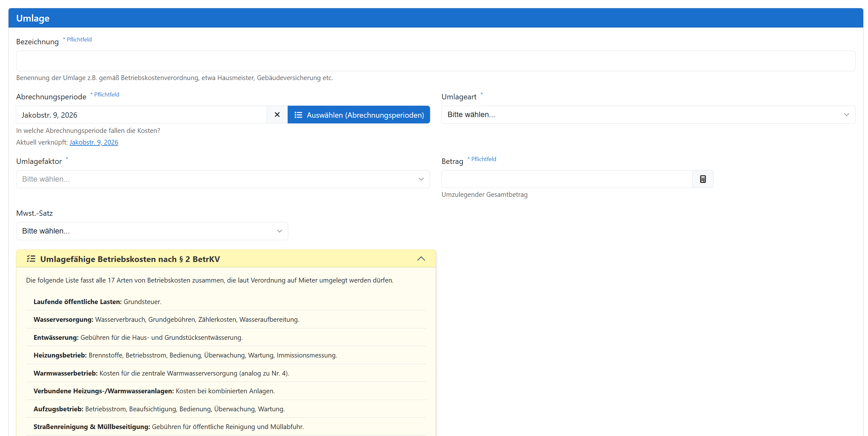Click the Laufende öffentliche Lasten entry
This screenshot has height=436, width=868.
click(97, 302)
